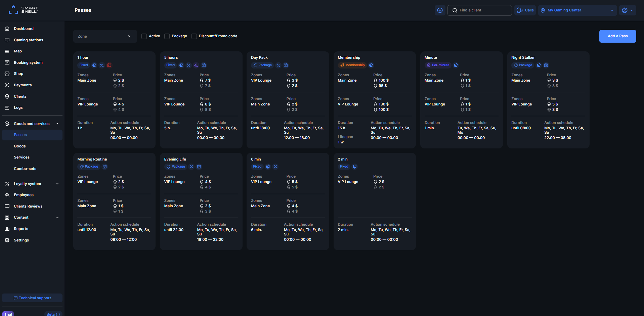
Task: Open Calls from the top bar
Action: coord(525,10)
